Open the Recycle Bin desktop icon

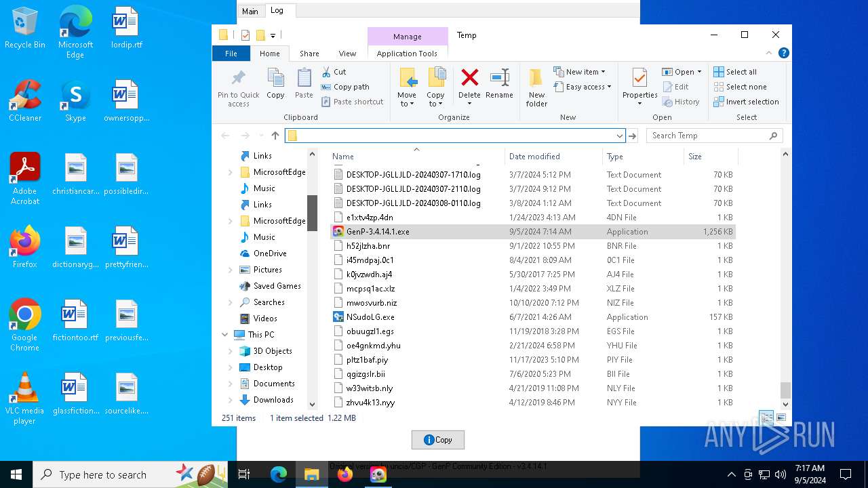(25, 28)
